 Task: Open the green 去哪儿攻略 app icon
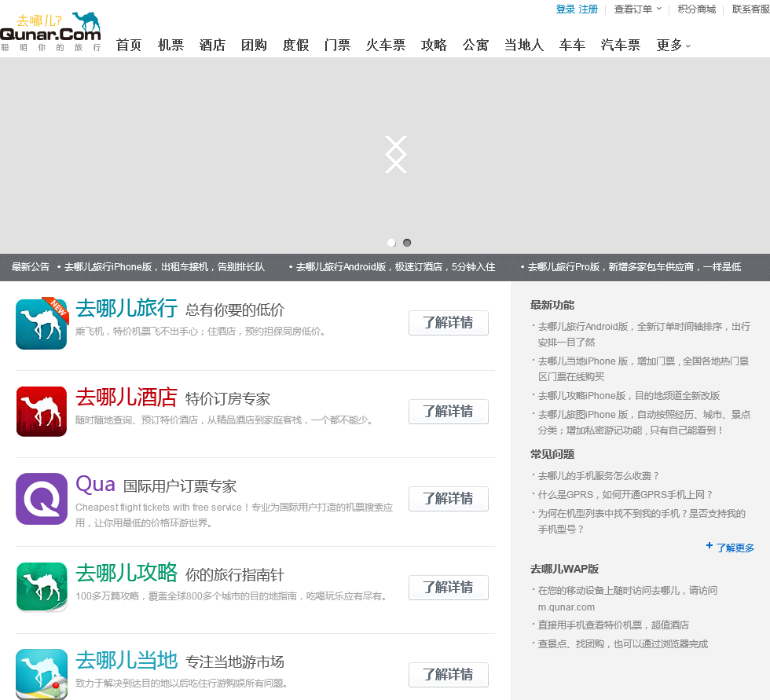click(42, 587)
